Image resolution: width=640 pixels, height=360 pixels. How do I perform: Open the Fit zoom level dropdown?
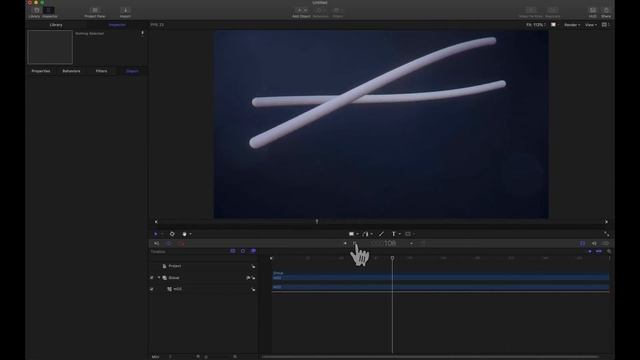coord(536,25)
